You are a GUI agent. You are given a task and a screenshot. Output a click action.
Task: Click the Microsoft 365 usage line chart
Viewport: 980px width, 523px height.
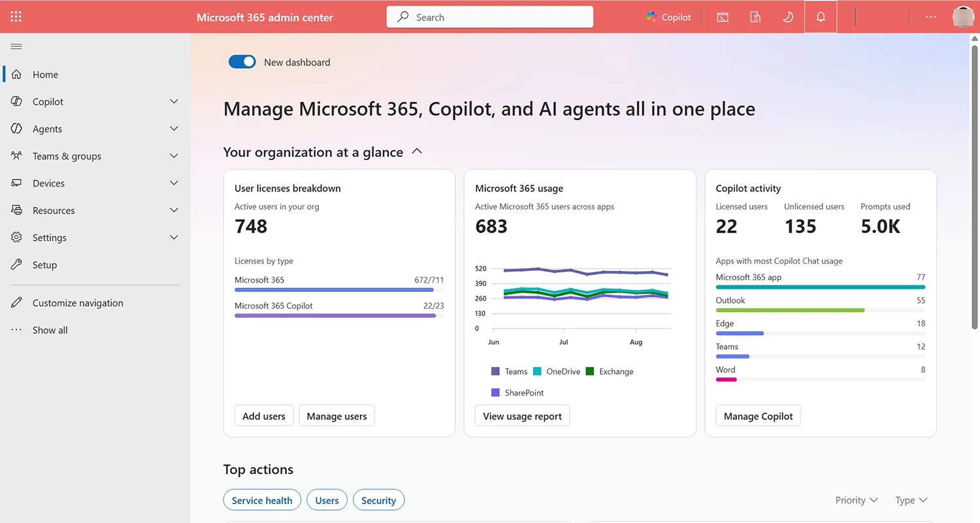coord(580,298)
